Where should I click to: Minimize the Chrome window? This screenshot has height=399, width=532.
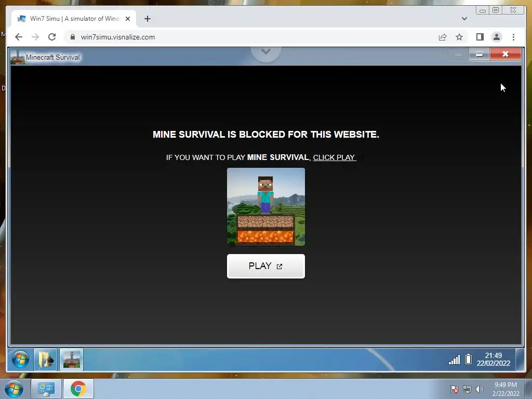pos(483,10)
